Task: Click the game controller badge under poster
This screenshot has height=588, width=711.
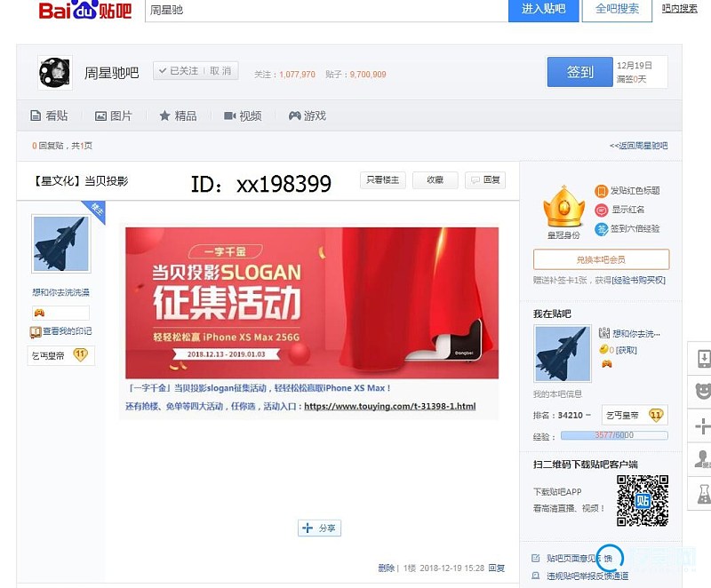Action: coord(39,313)
